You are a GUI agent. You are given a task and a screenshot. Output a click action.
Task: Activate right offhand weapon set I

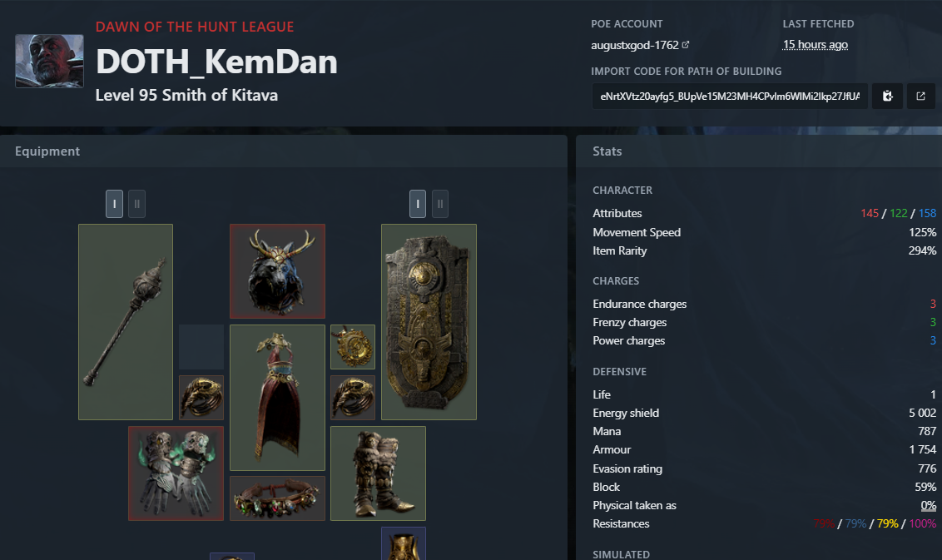(418, 204)
